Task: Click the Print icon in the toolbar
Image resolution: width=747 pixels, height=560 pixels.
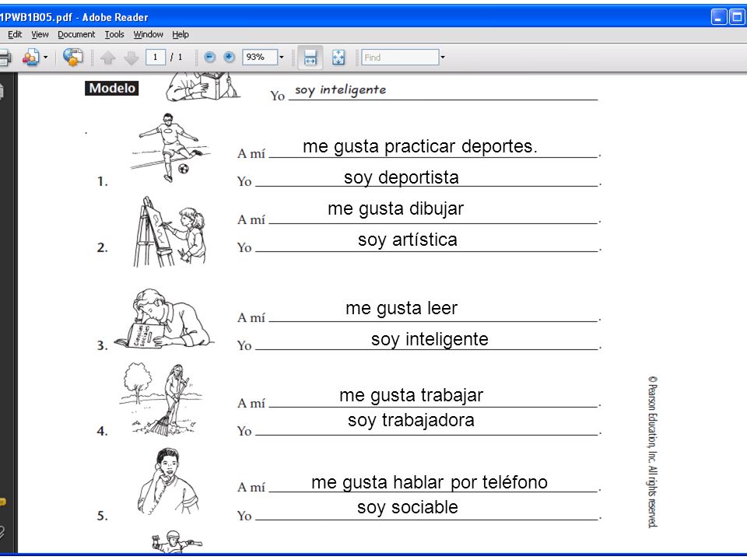Action: coord(5,58)
